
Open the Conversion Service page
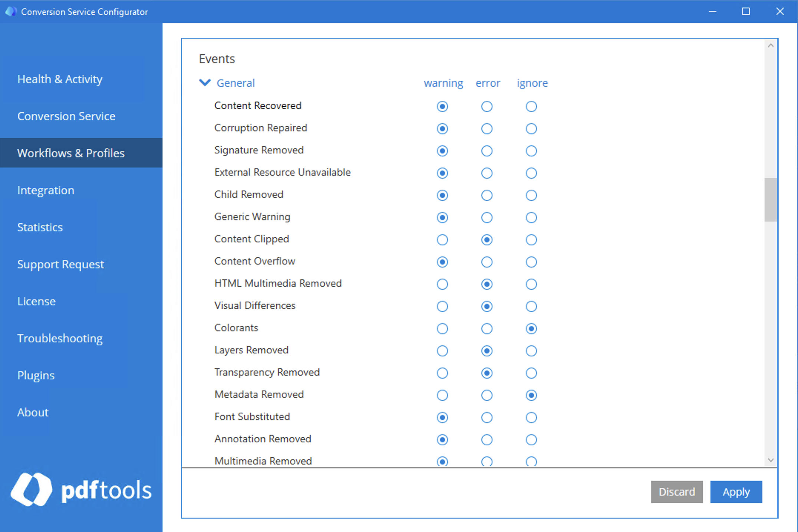click(66, 116)
